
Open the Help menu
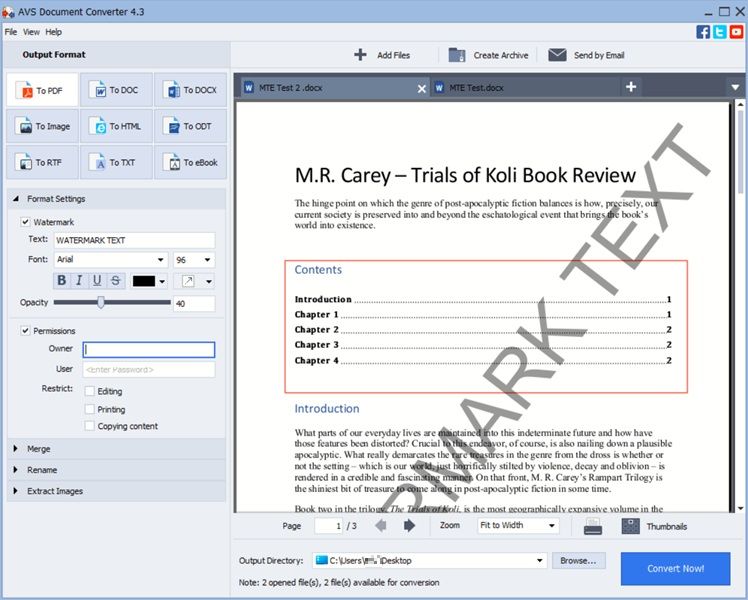tap(53, 32)
